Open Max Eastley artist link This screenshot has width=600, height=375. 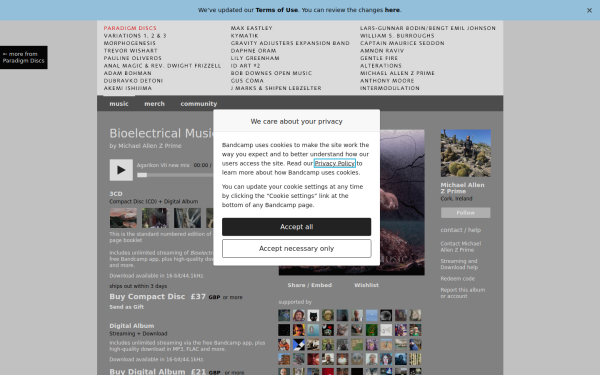251,28
